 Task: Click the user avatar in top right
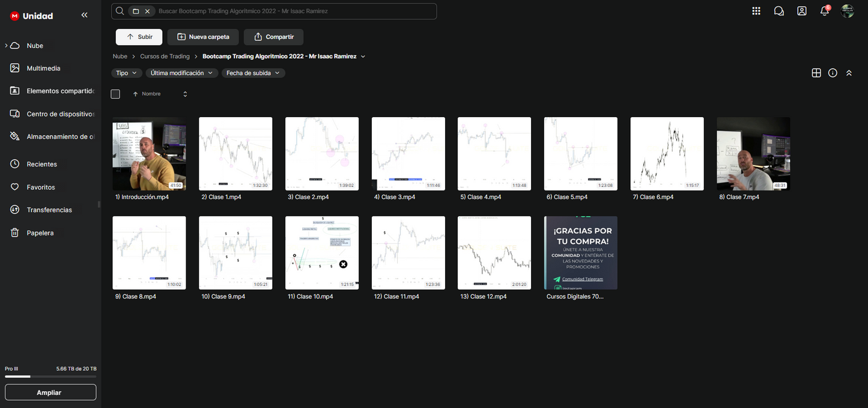[x=847, y=11]
